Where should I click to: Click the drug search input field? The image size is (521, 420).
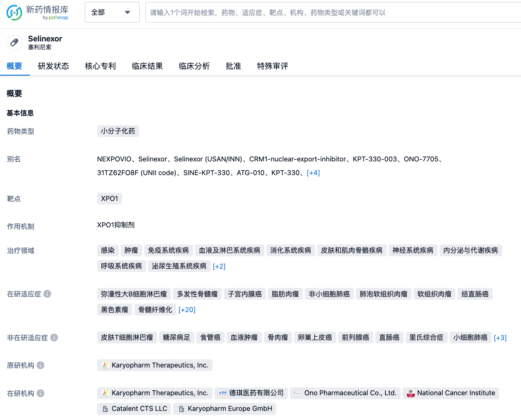(x=333, y=12)
